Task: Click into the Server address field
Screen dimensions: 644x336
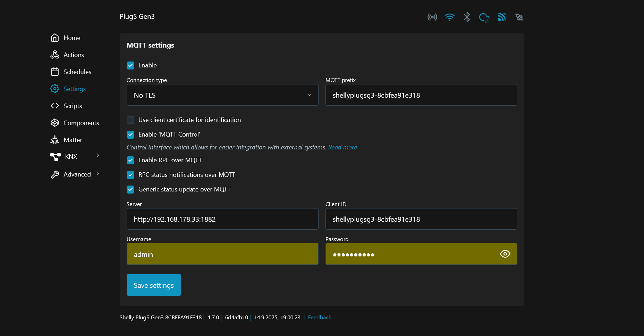Action: click(x=222, y=219)
